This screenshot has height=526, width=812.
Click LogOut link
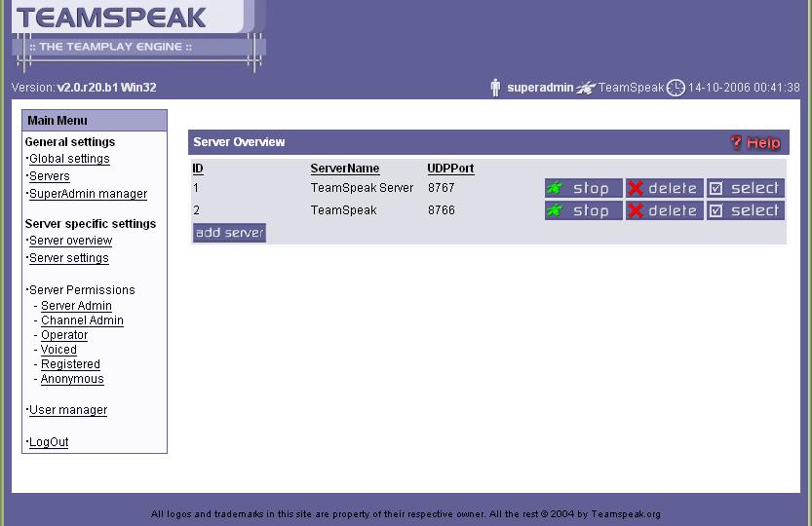[x=49, y=442]
